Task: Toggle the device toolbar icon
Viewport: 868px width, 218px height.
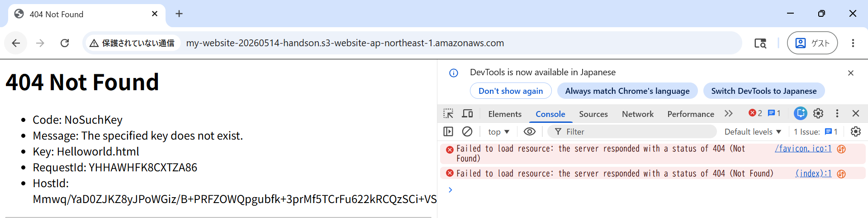Action: click(467, 113)
